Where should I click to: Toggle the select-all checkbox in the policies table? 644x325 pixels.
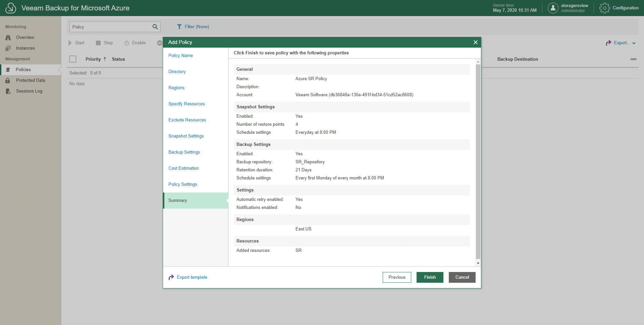pos(73,59)
